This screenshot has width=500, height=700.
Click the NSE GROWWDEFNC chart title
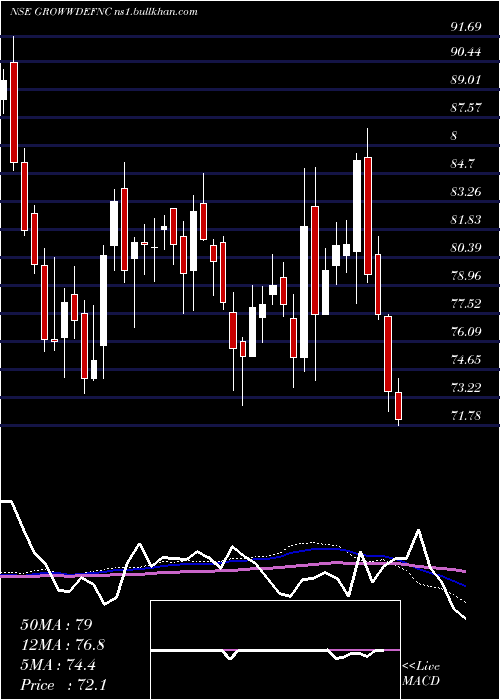coord(104,12)
